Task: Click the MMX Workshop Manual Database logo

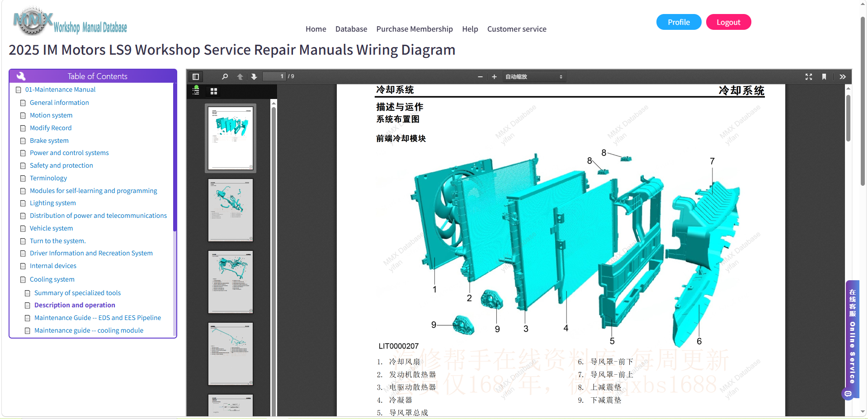Action: (x=71, y=21)
